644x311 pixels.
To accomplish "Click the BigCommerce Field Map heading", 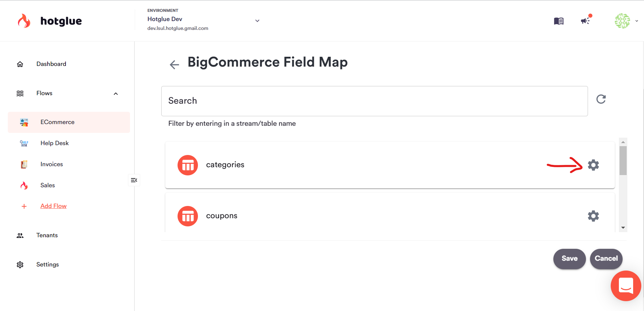I will click(x=268, y=62).
